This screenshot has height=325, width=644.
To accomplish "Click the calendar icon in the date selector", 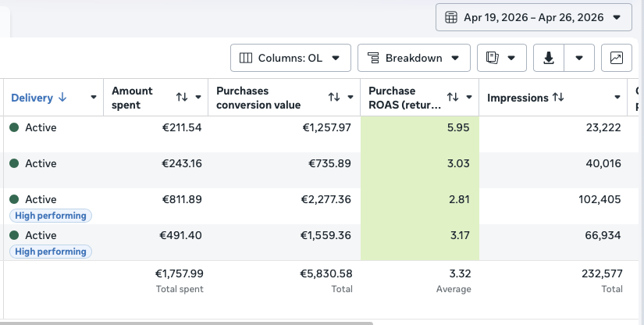I will (x=451, y=17).
